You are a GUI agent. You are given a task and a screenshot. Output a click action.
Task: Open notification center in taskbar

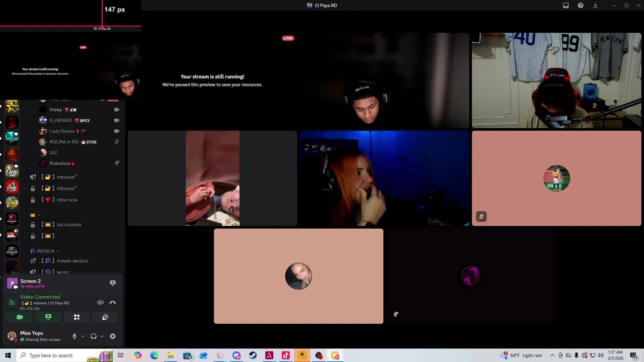tap(633, 355)
